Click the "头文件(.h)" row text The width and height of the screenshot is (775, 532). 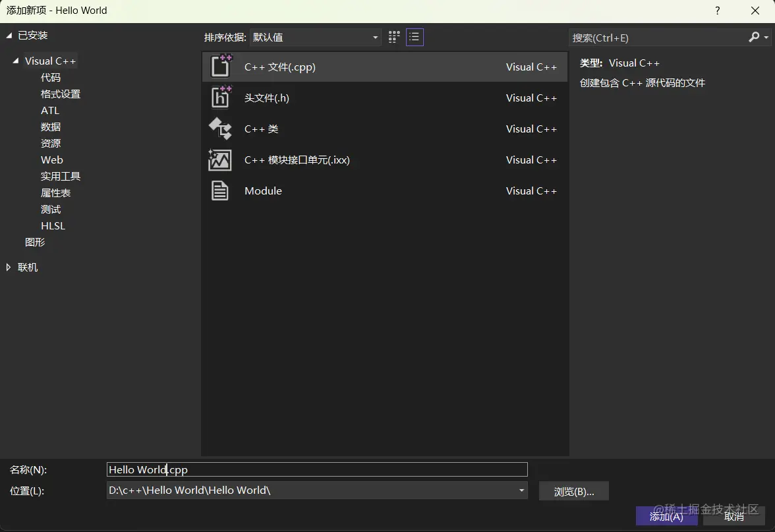(x=266, y=98)
